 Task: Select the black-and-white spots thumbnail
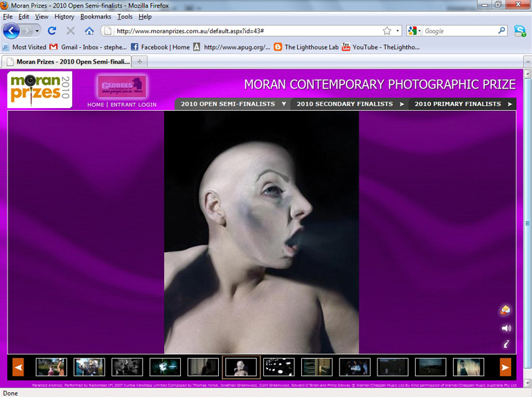279,367
